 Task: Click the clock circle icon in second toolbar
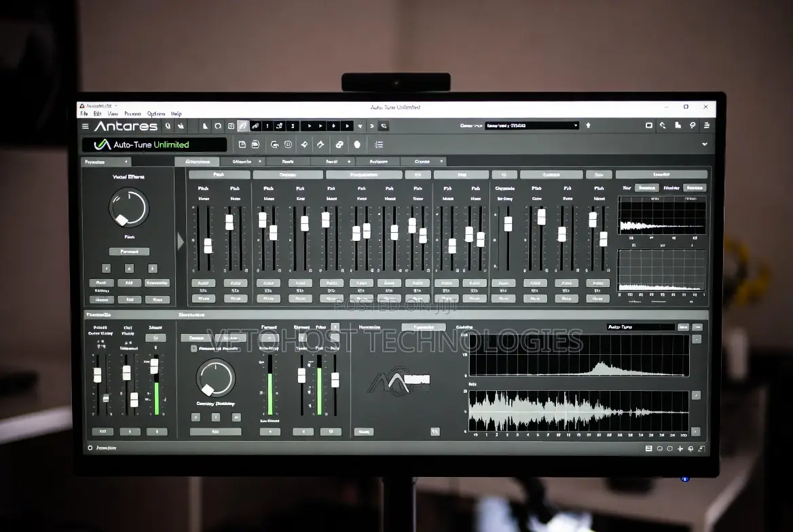(x=289, y=145)
